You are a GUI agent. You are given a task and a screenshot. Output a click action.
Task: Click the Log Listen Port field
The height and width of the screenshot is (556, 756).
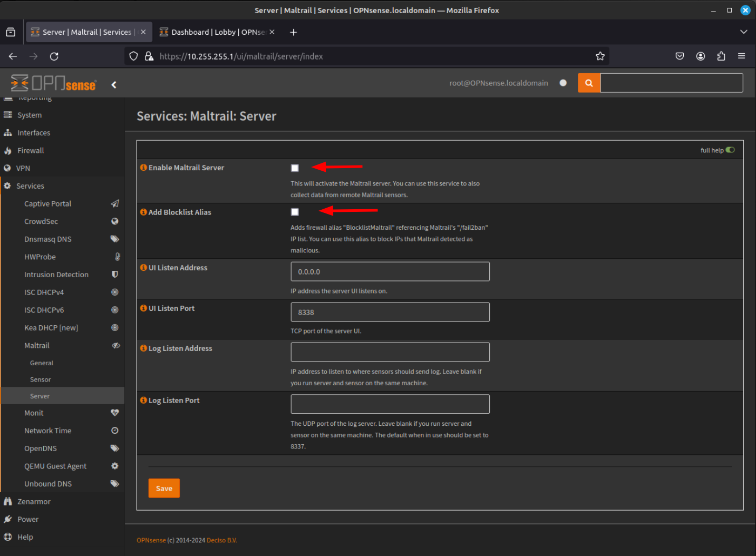click(390, 404)
